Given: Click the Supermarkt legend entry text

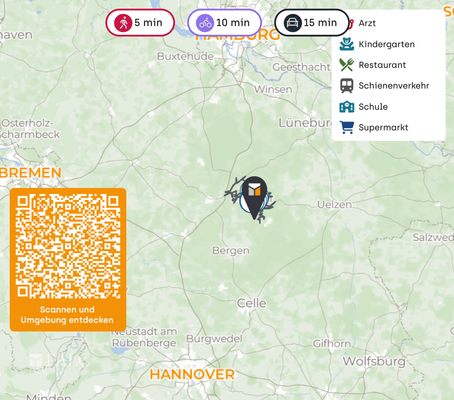Looking at the screenshot, I should [x=383, y=127].
